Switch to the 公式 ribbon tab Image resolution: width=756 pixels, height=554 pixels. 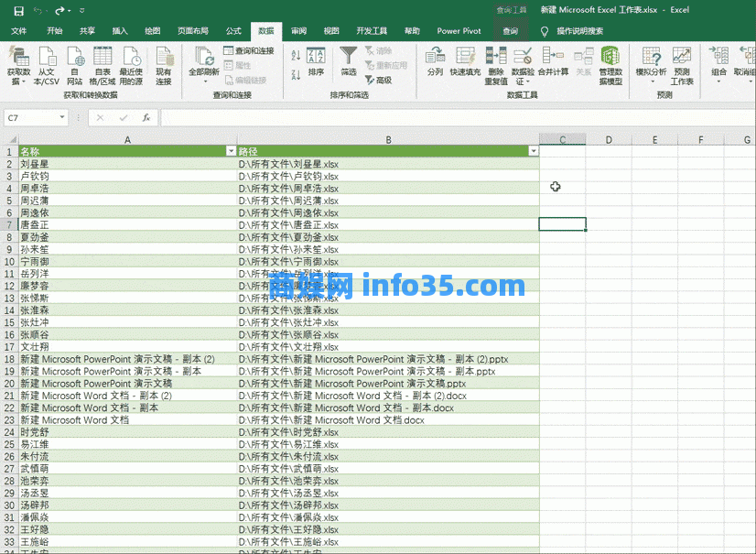point(233,30)
